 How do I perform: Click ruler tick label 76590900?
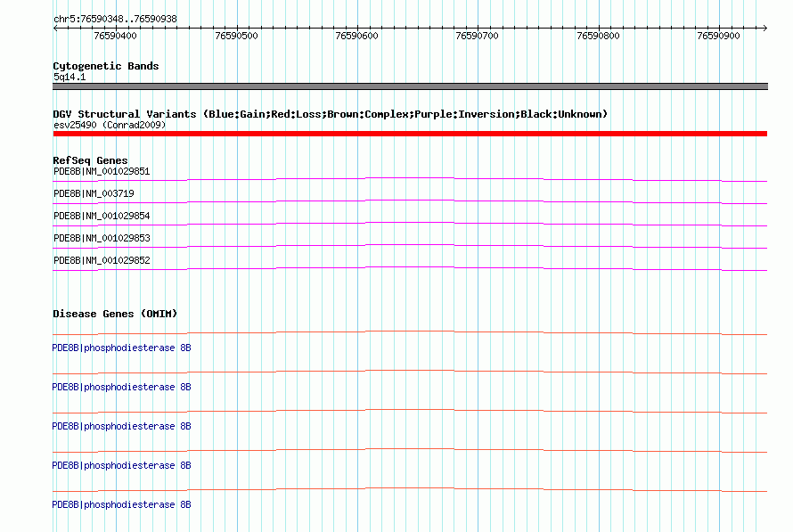(x=718, y=36)
